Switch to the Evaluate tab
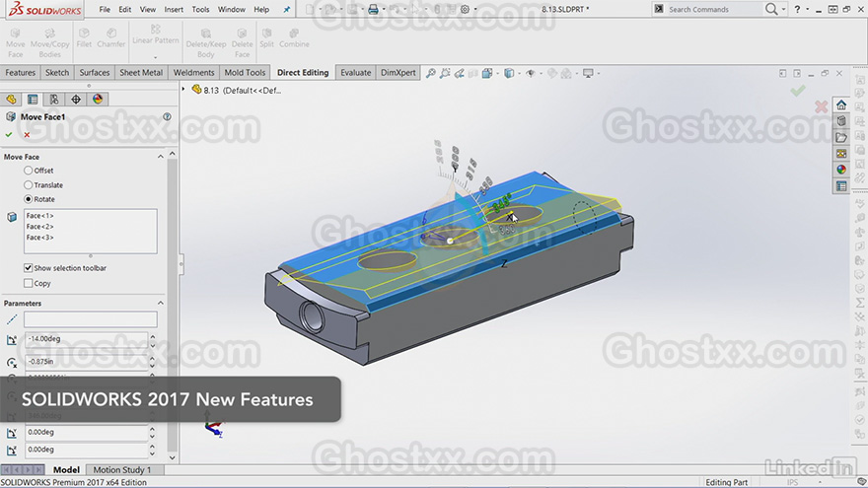 (355, 73)
